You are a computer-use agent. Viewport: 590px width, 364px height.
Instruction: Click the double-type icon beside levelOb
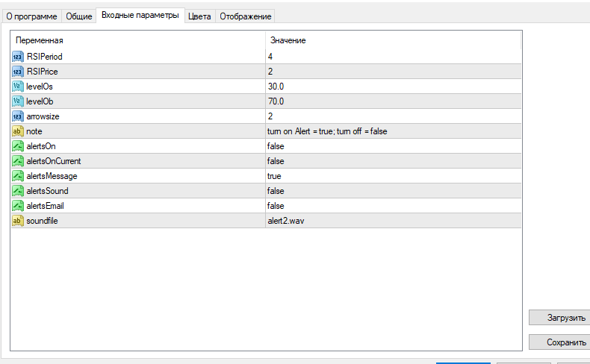tap(18, 101)
